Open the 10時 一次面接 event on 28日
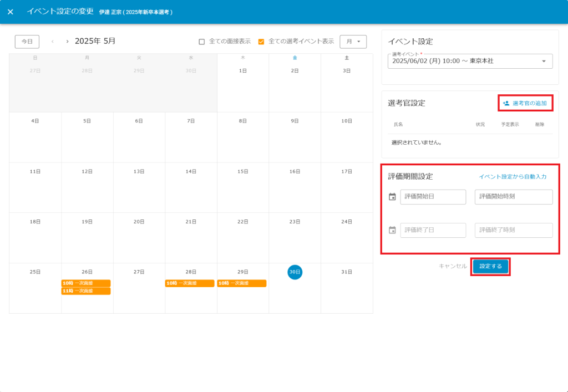Image resolution: width=568 pixels, height=392 pixels. coord(190,283)
